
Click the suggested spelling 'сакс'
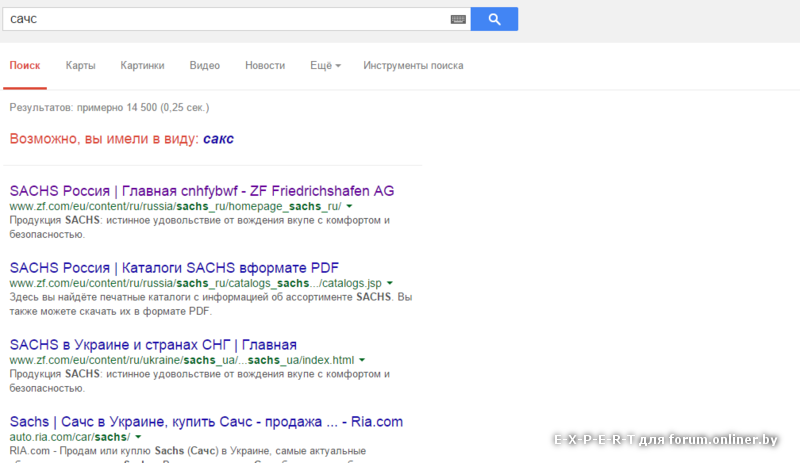pyautogui.click(x=218, y=139)
